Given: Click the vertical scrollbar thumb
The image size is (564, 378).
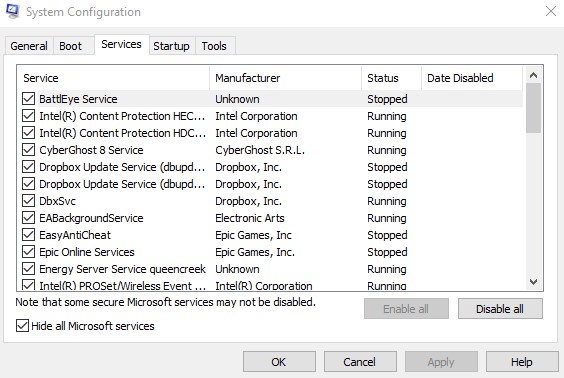Looking at the screenshot, I should [533, 108].
